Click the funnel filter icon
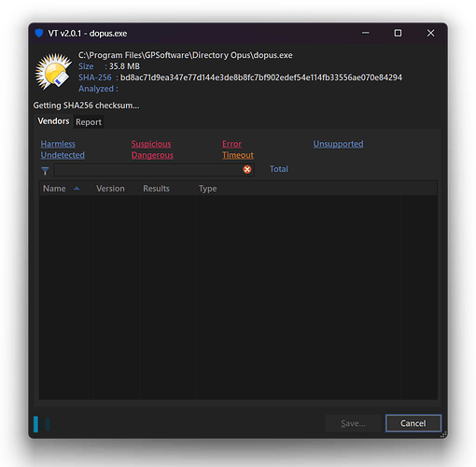 pyautogui.click(x=45, y=171)
